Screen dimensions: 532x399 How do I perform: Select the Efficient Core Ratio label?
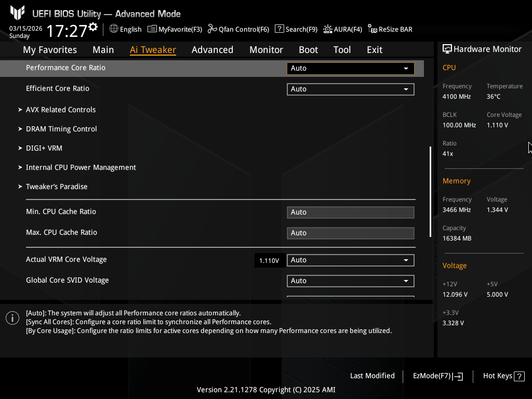58,88
